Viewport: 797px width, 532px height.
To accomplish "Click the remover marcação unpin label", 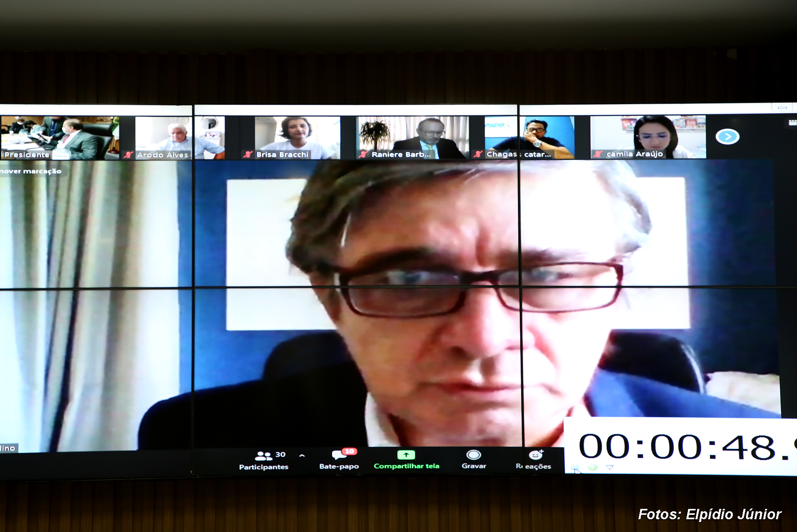I will tap(31, 171).
